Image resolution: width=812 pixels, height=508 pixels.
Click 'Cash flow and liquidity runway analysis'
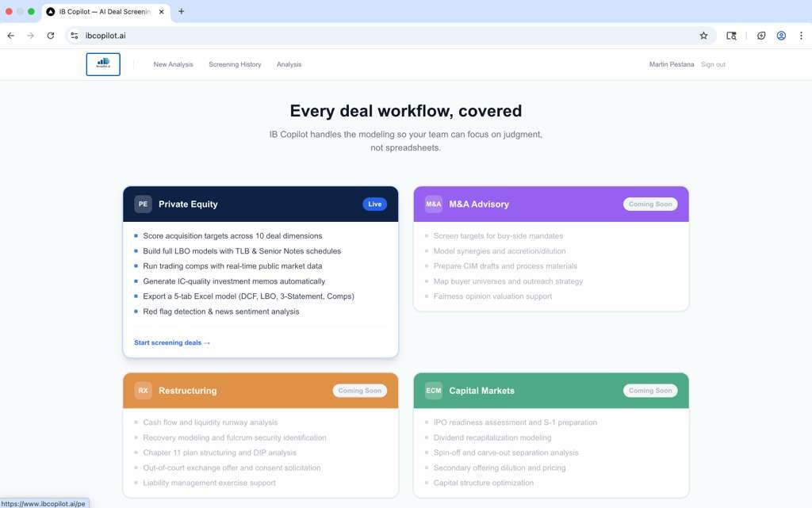tap(210, 422)
